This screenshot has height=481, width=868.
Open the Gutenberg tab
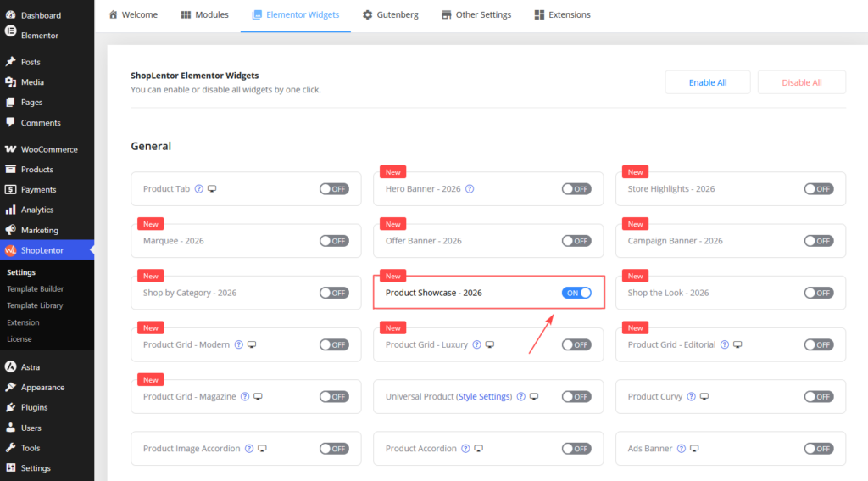(x=390, y=15)
